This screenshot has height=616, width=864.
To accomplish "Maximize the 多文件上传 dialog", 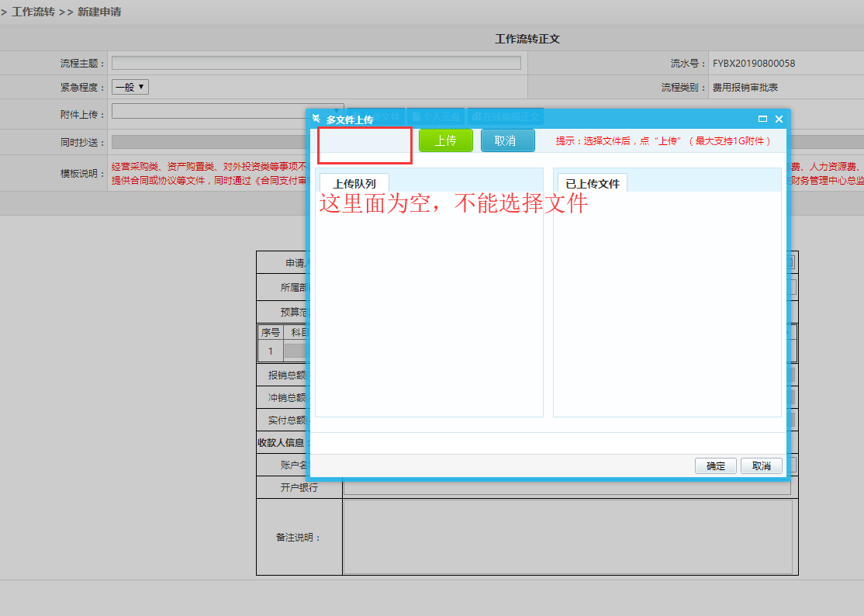I will [x=762, y=119].
